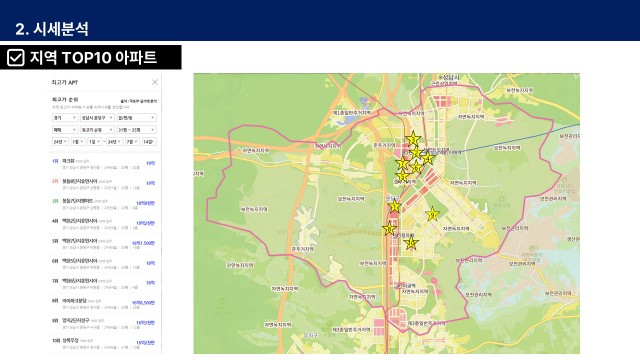Click the 5위 price 18억1,500만
Image resolution: width=640 pixels, height=360 pixels.
(x=143, y=243)
